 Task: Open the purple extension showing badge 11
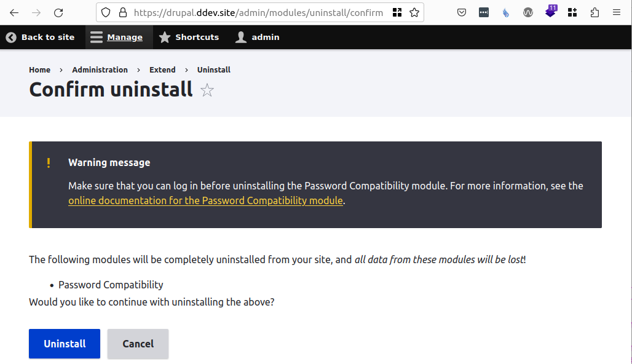(550, 12)
